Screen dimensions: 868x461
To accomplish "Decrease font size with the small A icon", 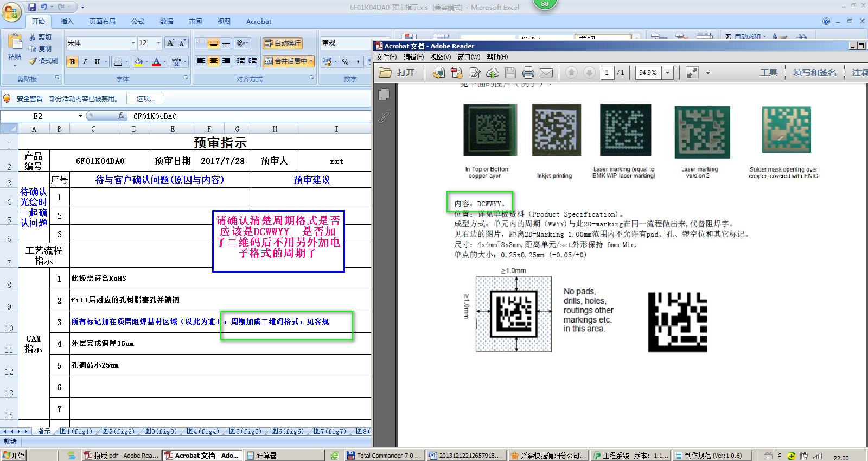I will coord(182,43).
